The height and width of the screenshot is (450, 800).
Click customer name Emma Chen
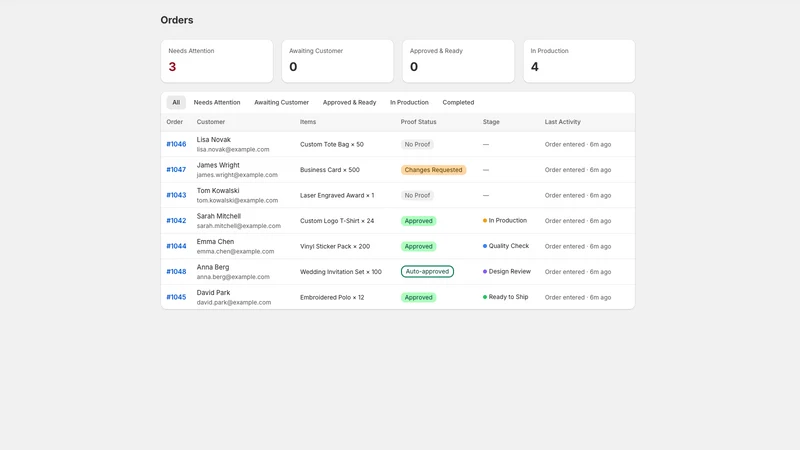point(215,242)
